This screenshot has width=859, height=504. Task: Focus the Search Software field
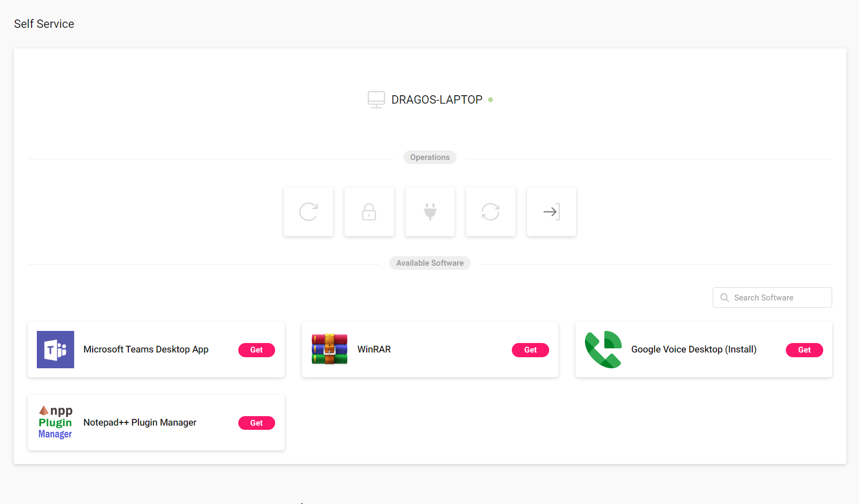tap(772, 297)
